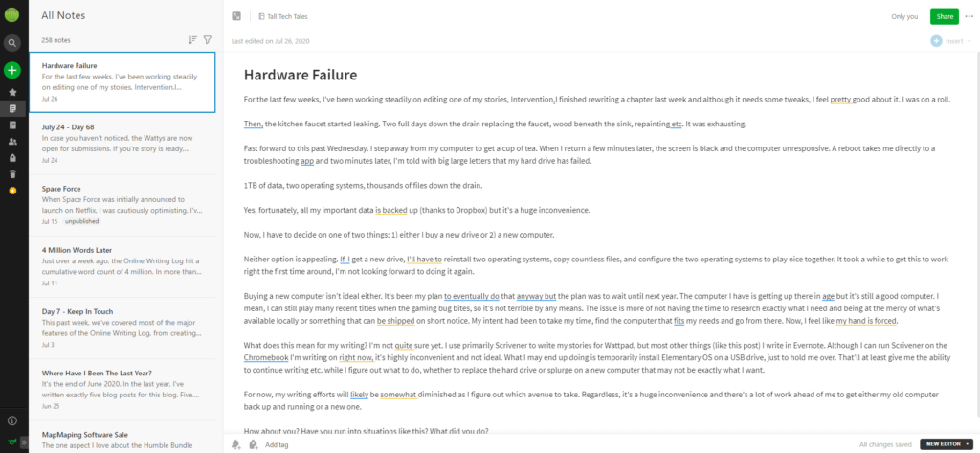Open the Notebooks icon in the sidebar
This screenshot has height=453, width=980.
point(12,125)
